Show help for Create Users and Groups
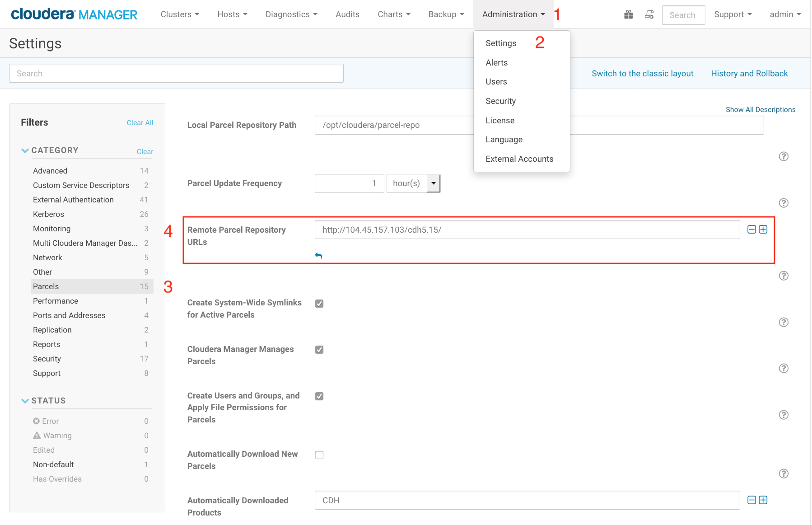This screenshot has height=525, width=812. coord(784,415)
